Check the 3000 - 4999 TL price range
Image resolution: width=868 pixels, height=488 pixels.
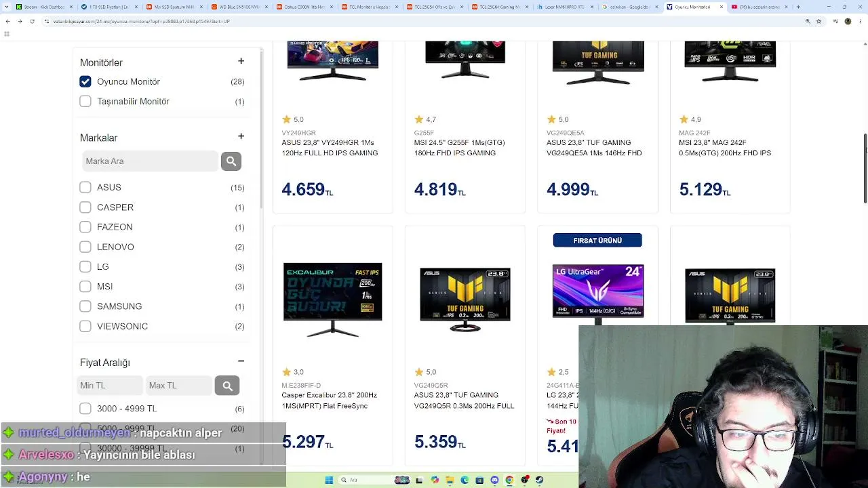pyautogui.click(x=85, y=409)
